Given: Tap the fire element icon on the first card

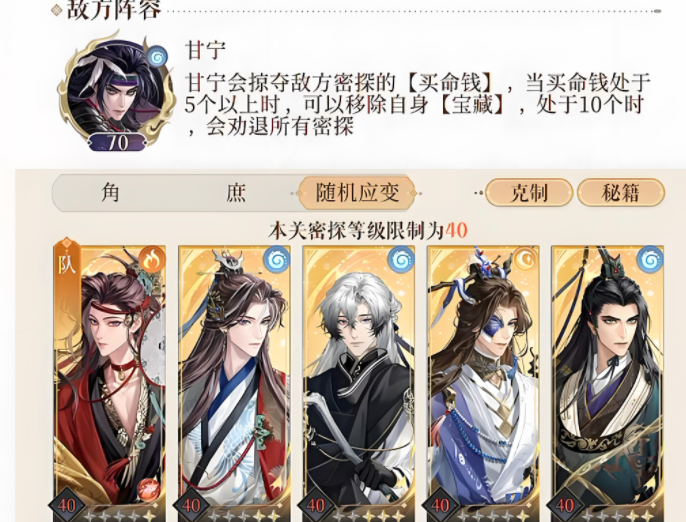Looking at the screenshot, I should 152,259.
